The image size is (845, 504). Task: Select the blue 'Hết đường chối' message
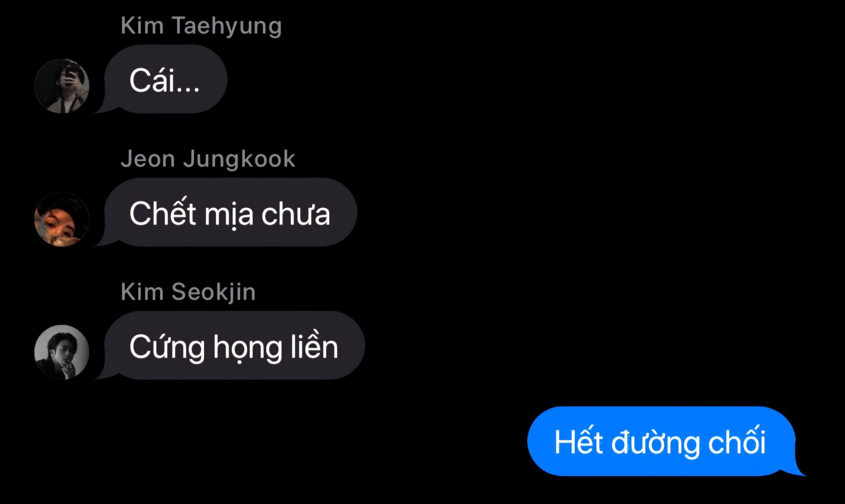[x=661, y=441]
